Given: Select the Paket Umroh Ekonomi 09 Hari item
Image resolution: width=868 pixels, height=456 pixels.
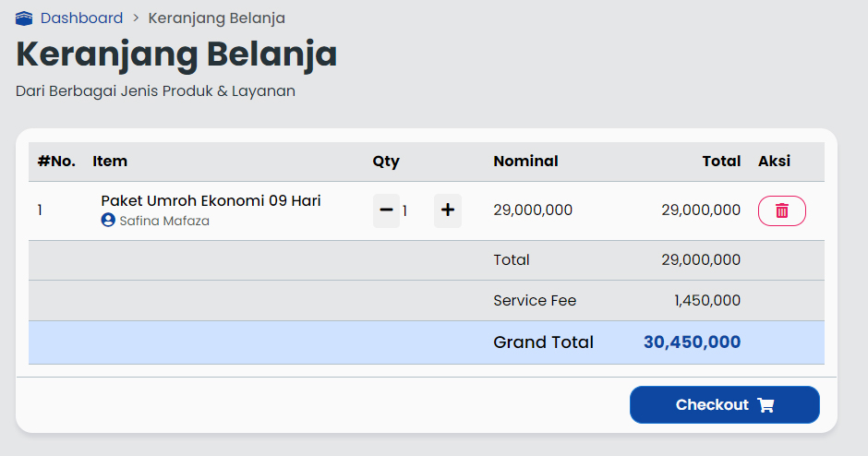Looking at the screenshot, I should click(x=211, y=200).
